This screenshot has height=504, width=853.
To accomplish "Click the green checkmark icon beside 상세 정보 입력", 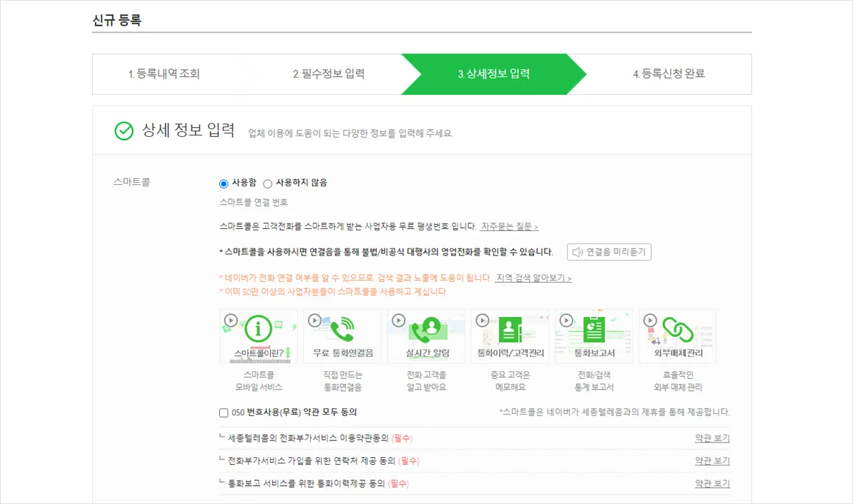I will [x=124, y=131].
